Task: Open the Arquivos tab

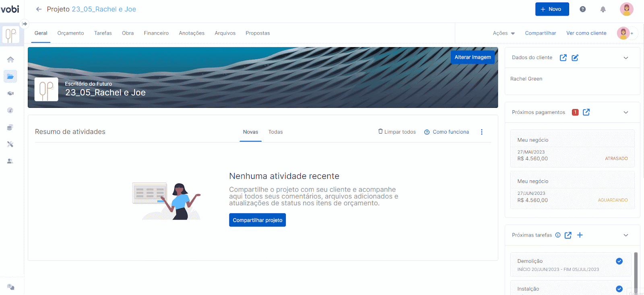Action: [225, 33]
